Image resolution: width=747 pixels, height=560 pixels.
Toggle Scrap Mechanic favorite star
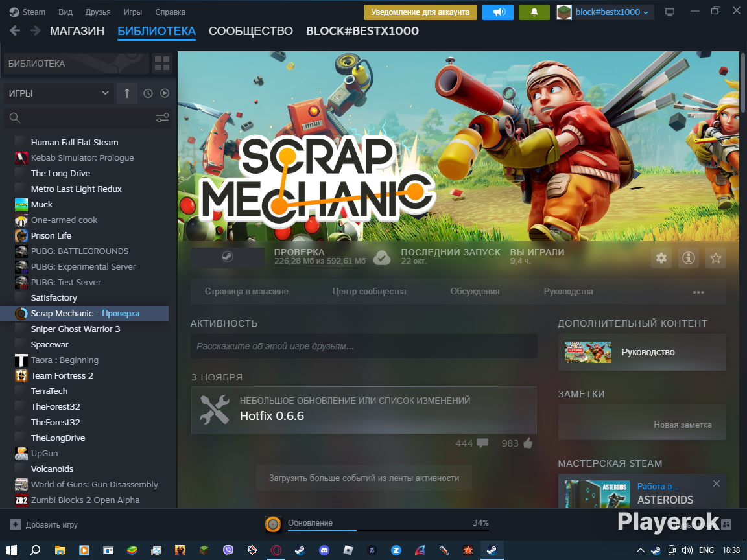[716, 258]
